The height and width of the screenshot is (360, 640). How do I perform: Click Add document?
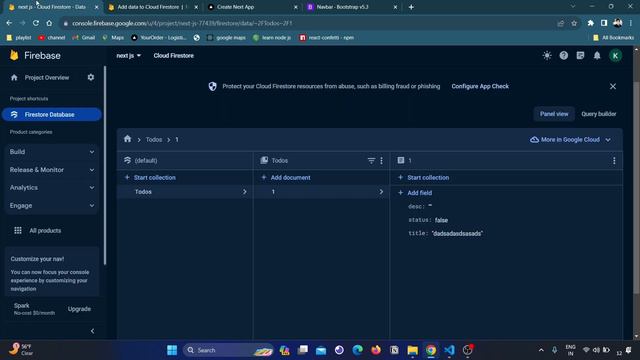click(x=286, y=178)
